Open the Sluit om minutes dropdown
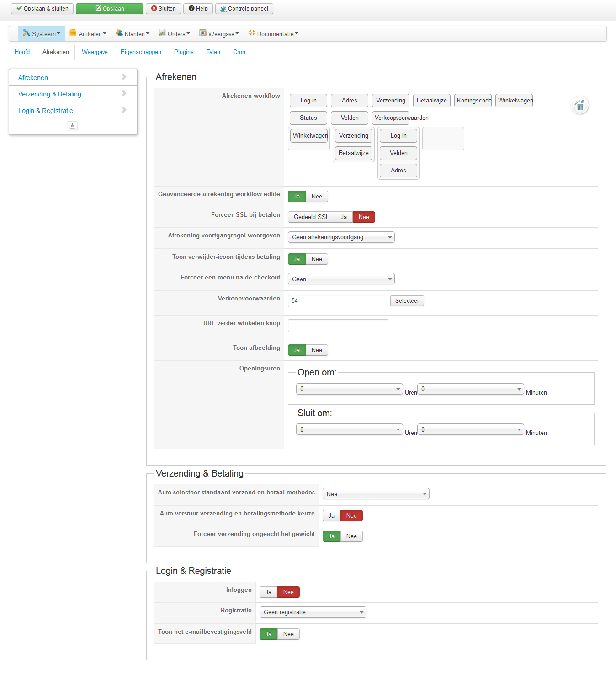The image size is (616, 686). pyautogui.click(x=471, y=430)
